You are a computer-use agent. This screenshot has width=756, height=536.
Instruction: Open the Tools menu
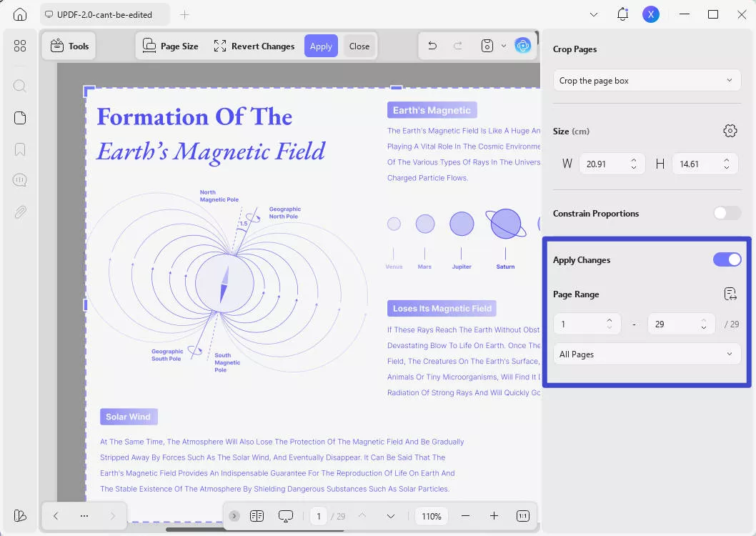point(69,46)
